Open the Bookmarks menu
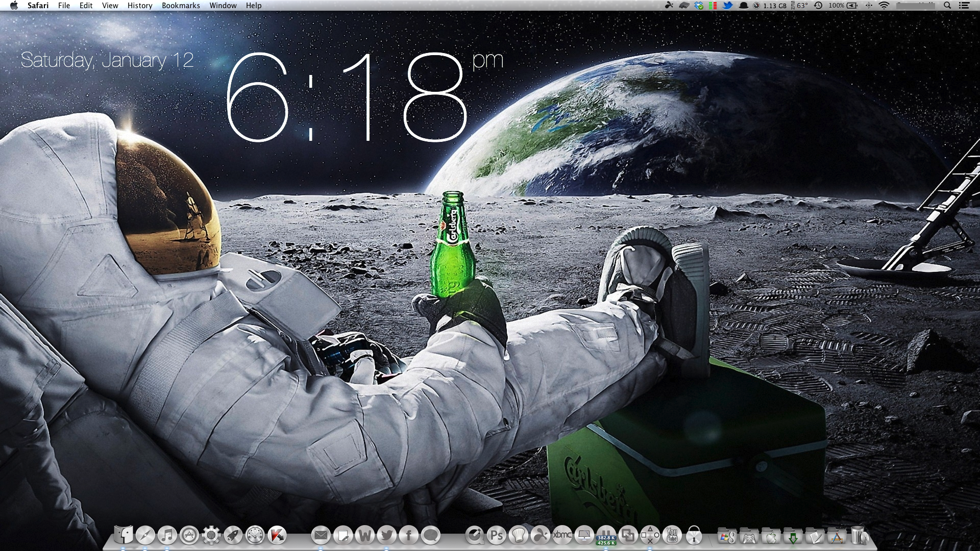This screenshot has height=551, width=980. click(181, 6)
